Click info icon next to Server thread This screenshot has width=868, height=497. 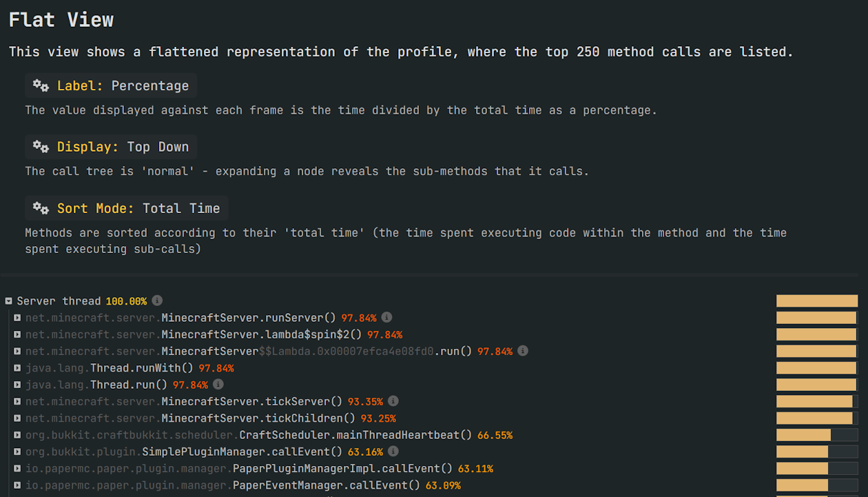pyautogui.click(x=157, y=301)
